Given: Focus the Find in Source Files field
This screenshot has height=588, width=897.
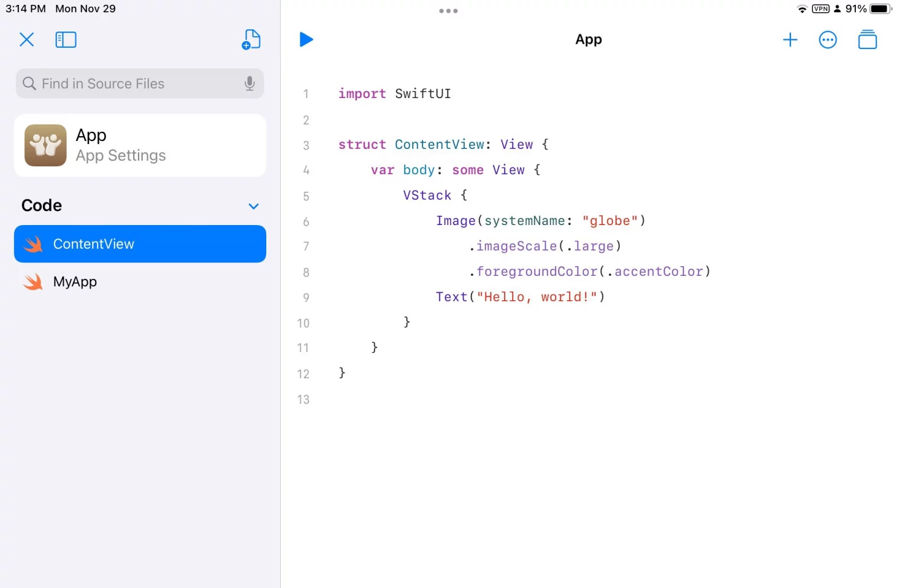Looking at the screenshot, I should tap(140, 83).
